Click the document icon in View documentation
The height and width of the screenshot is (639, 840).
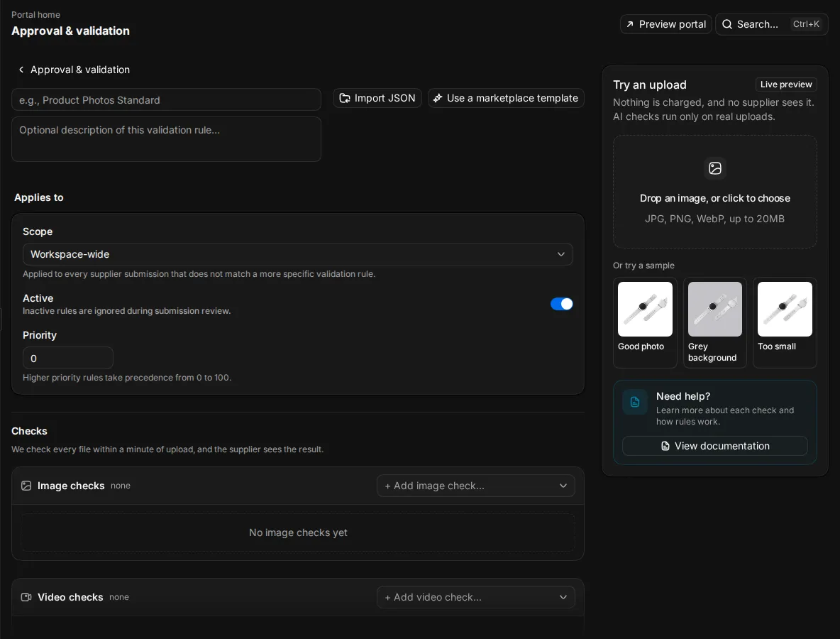click(665, 446)
